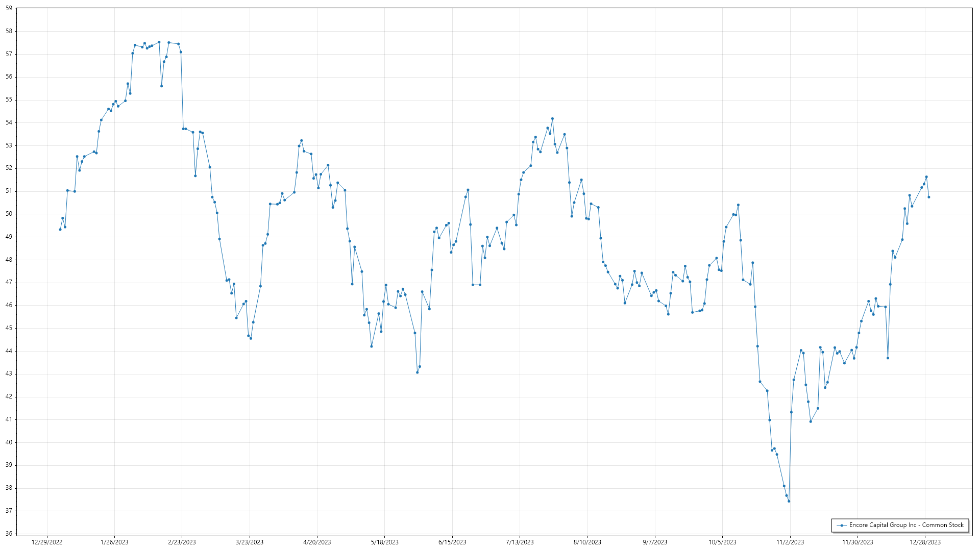Click the lowest data point near 11/2/2023
This screenshot has height=551, width=980.
click(789, 501)
